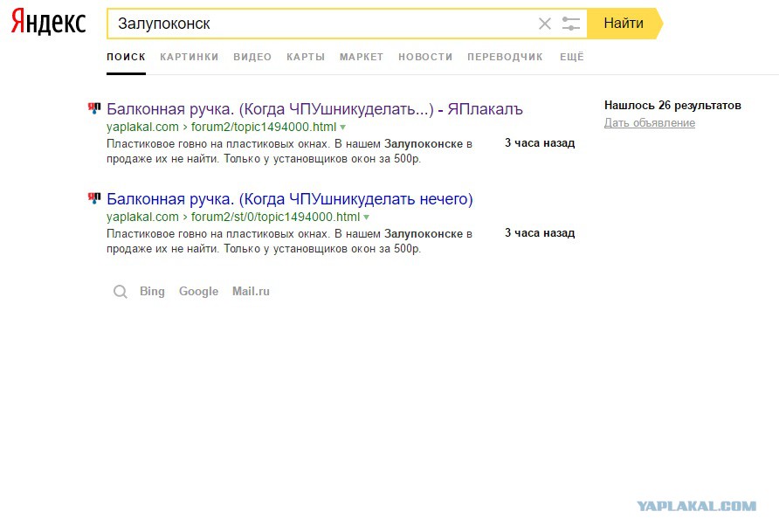779x532 pixels.
Task: Click the Нашлось 26 результатов text
Action: [672, 106]
